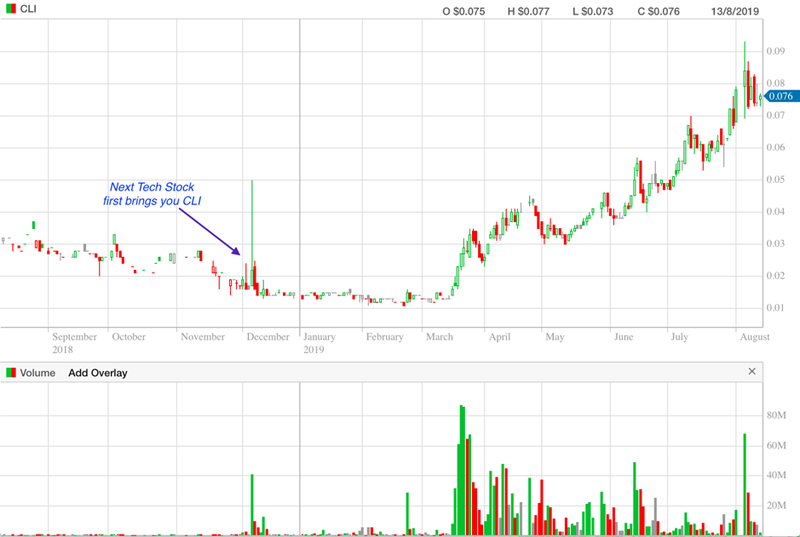Viewport: 800px width, 537px height.
Task: Click the May axis label
Action: [555, 337]
